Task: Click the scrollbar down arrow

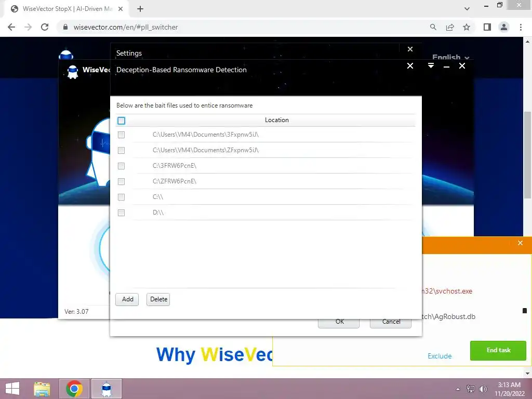Action: [527, 374]
